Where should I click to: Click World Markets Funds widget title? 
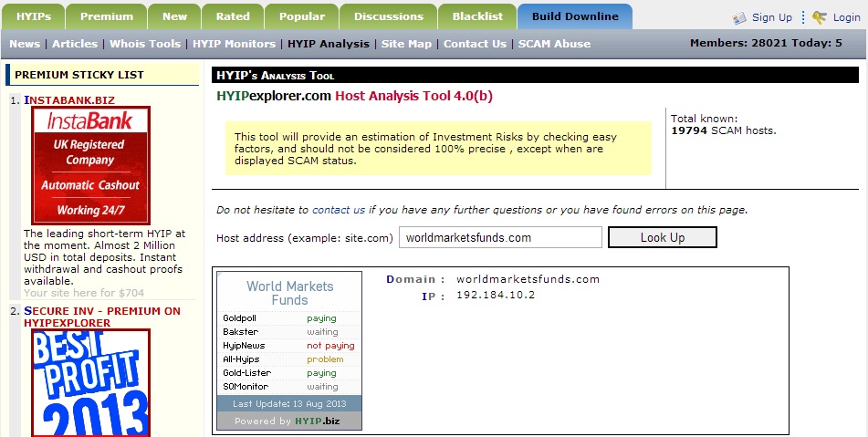(289, 293)
